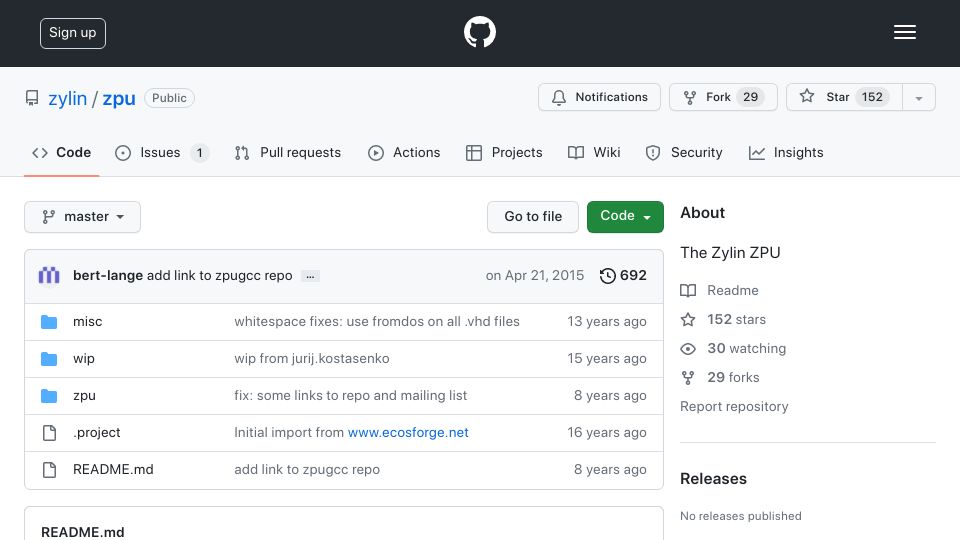Click the fork count 29 badge
The width and height of the screenshot is (960, 540).
(x=751, y=97)
